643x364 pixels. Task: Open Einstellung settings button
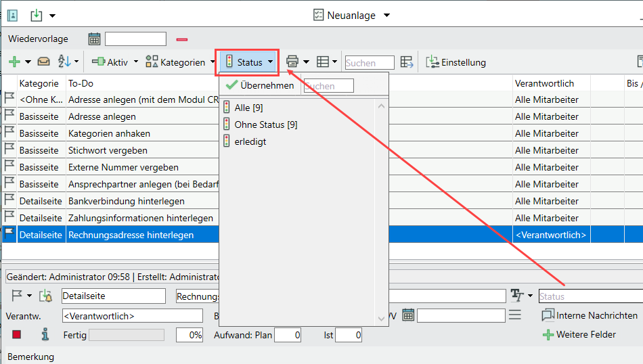[456, 62]
